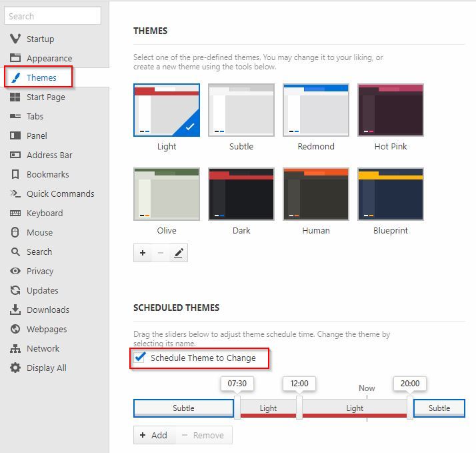Image resolution: width=476 pixels, height=453 pixels.
Task: Click the 07:30 schedule slider handle
Action: [237, 408]
